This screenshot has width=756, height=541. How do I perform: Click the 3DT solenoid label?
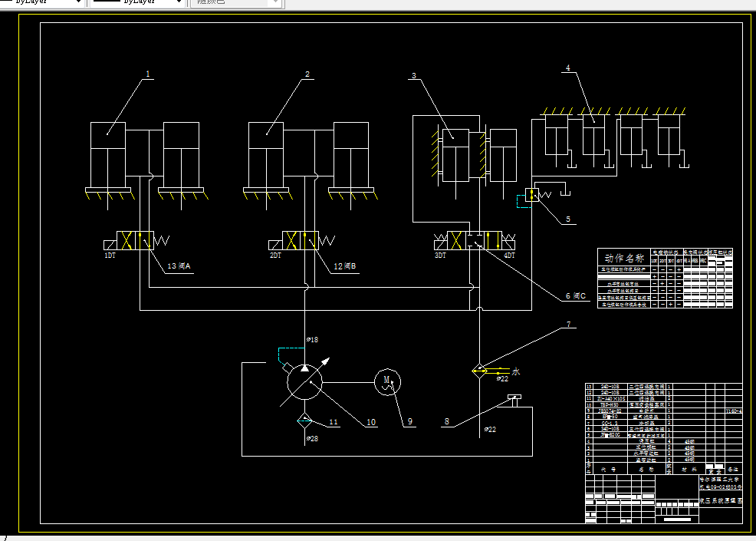(x=440, y=256)
